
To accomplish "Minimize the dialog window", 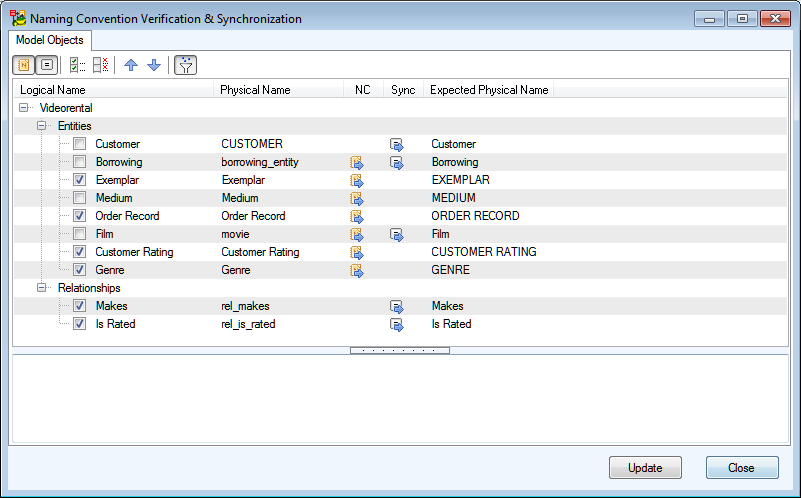I will (x=710, y=18).
